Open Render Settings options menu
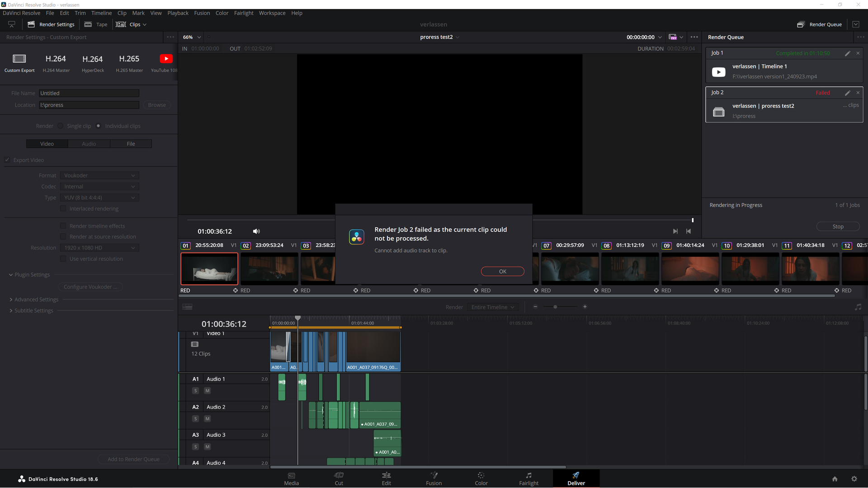The image size is (868, 488). point(170,37)
